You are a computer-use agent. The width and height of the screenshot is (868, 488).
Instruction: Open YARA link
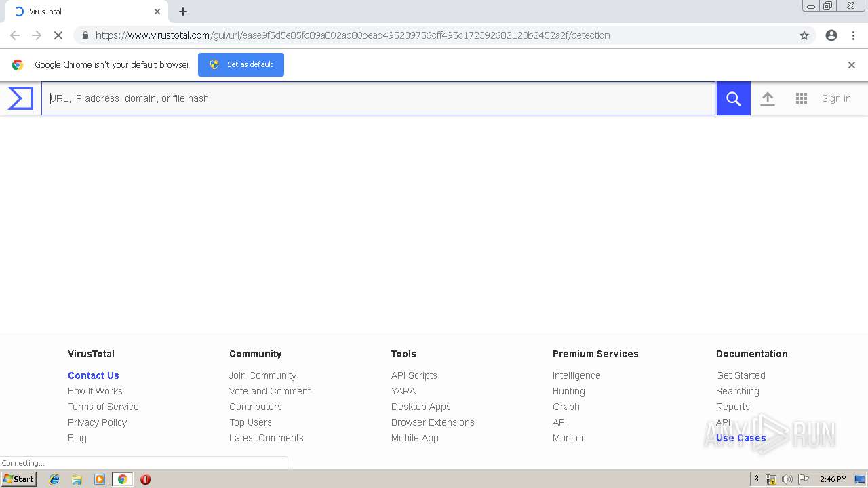tap(403, 391)
